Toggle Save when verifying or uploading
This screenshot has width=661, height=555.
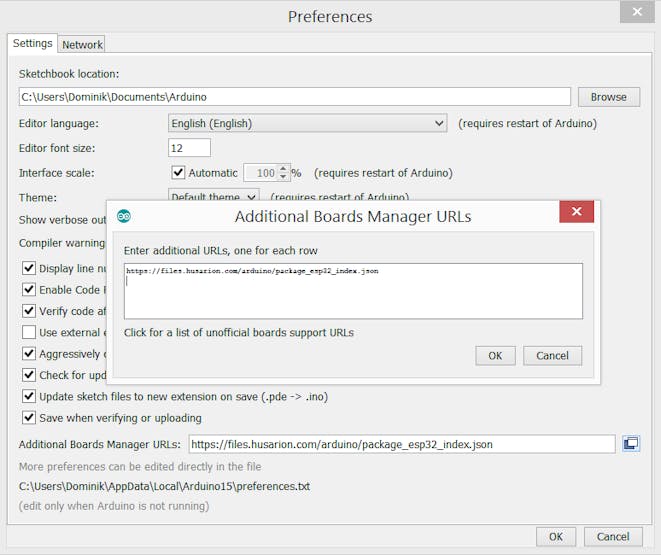point(29,418)
